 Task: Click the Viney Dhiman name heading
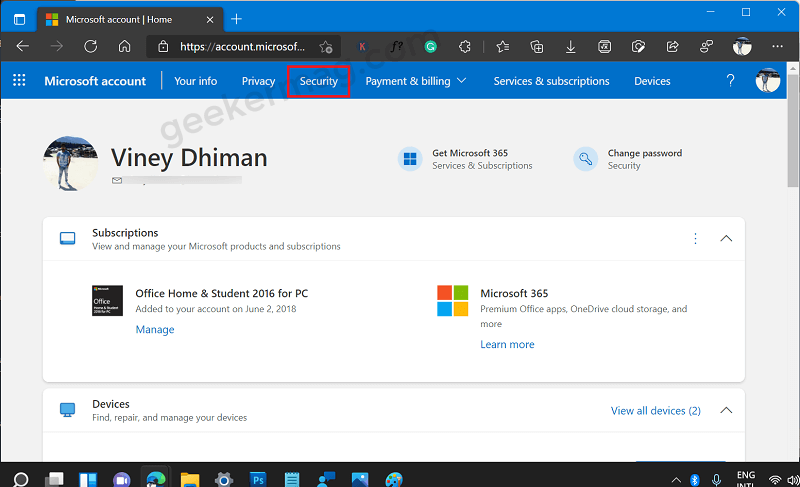[189, 158]
